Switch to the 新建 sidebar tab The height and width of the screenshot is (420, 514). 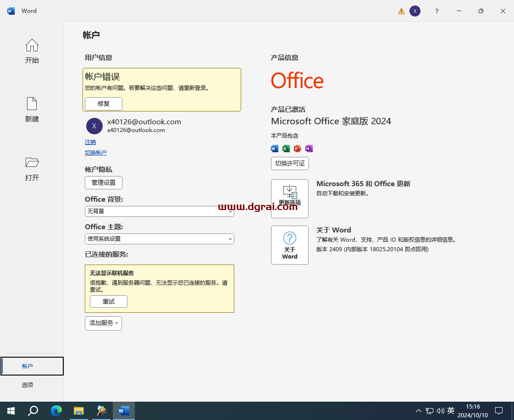tap(32, 110)
